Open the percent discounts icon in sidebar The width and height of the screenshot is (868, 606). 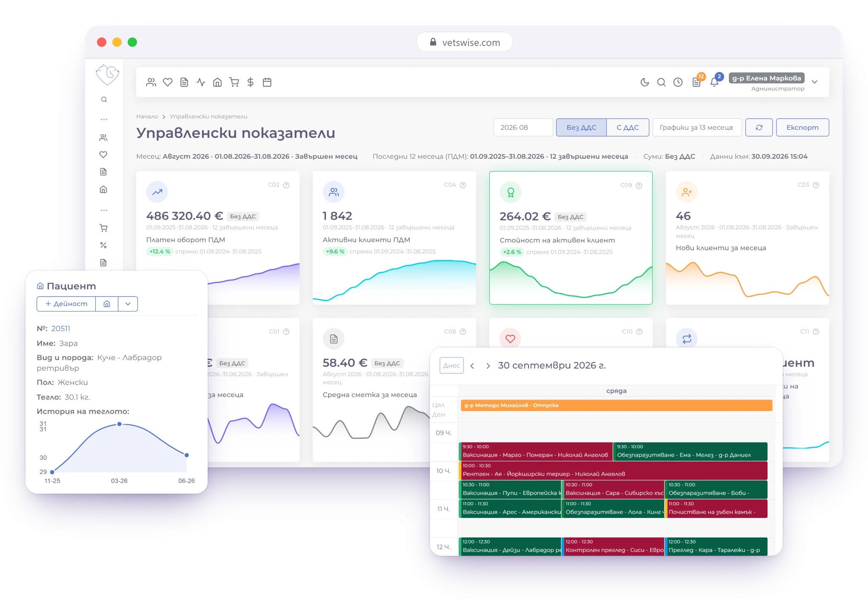[x=103, y=245]
